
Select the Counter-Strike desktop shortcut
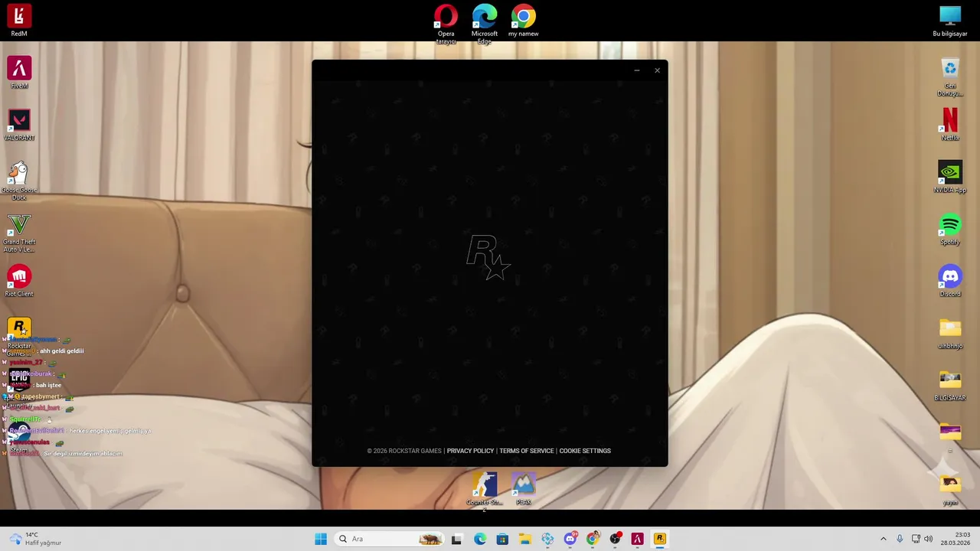(485, 490)
